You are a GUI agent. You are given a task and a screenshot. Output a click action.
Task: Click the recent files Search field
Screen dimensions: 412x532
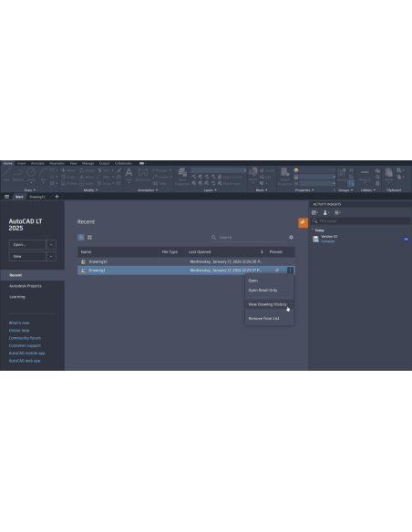[x=249, y=237]
